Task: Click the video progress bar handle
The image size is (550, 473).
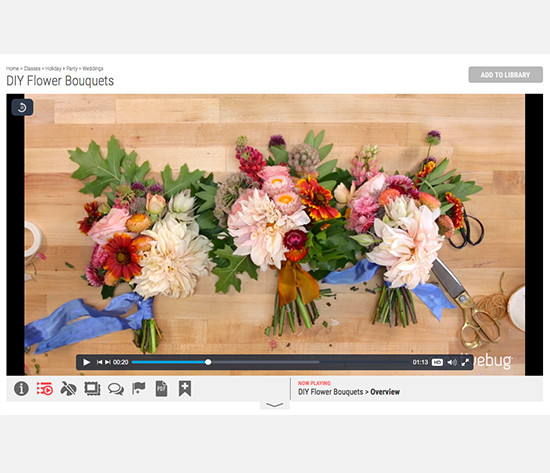Action: coord(208,362)
